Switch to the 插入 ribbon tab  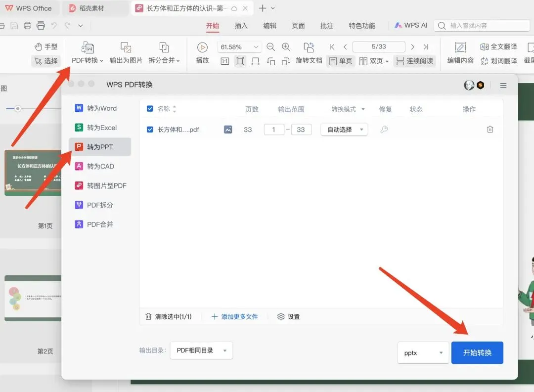pyautogui.click(x=241, y=26)
